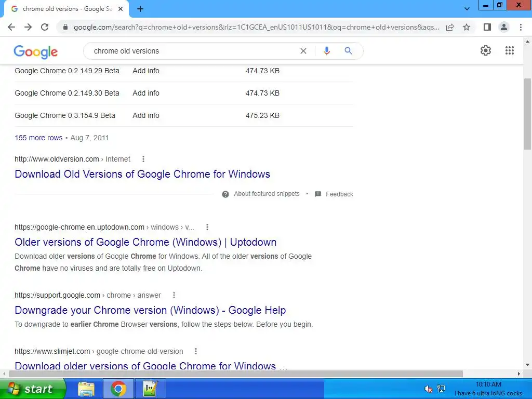This screenshot has width=532, height=399.
Task: Click the 10:10 AM taskbar clock
Action: click(488, 384)
